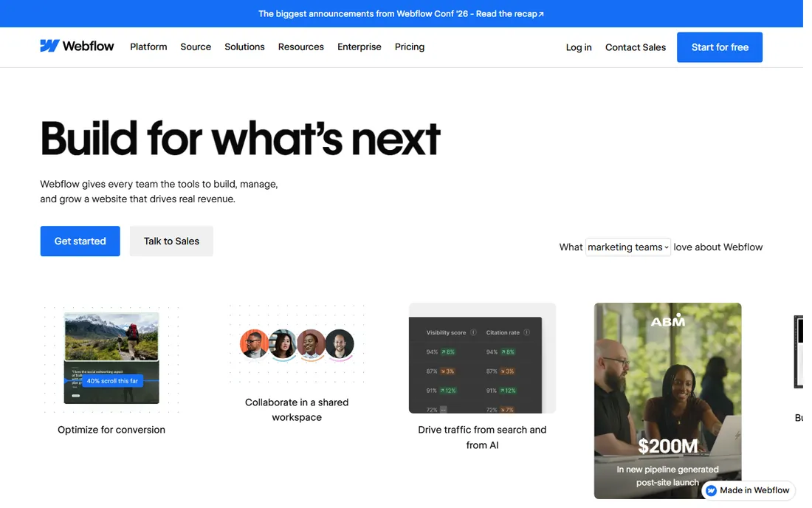The height and width of the screenshot is (508, 812).
Task: Click the Made in Webflow badge
Action: [x=749, y=490]
